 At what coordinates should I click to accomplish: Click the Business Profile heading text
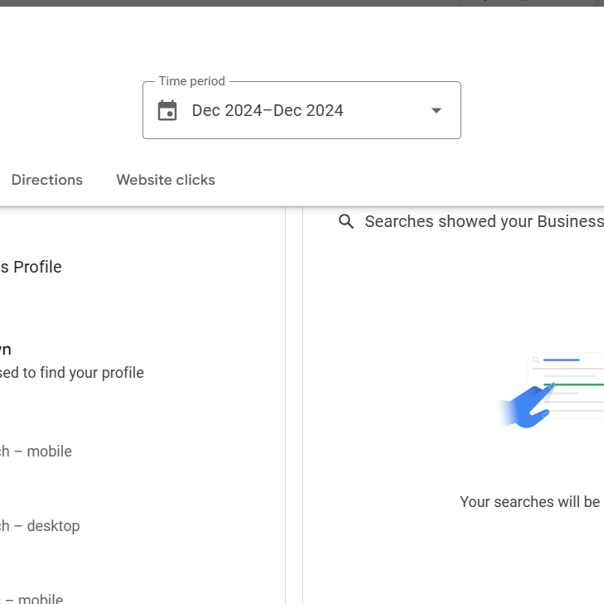tap(31, 267)
